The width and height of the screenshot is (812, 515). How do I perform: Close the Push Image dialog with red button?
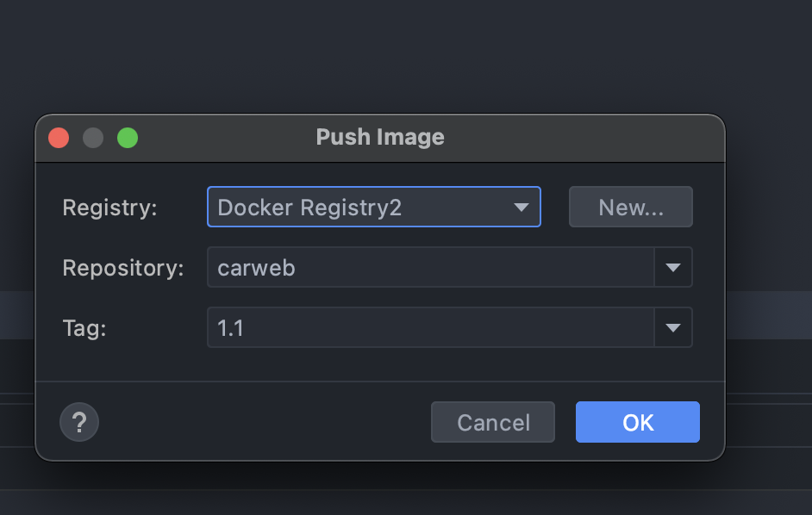click(x=59, y=138)
